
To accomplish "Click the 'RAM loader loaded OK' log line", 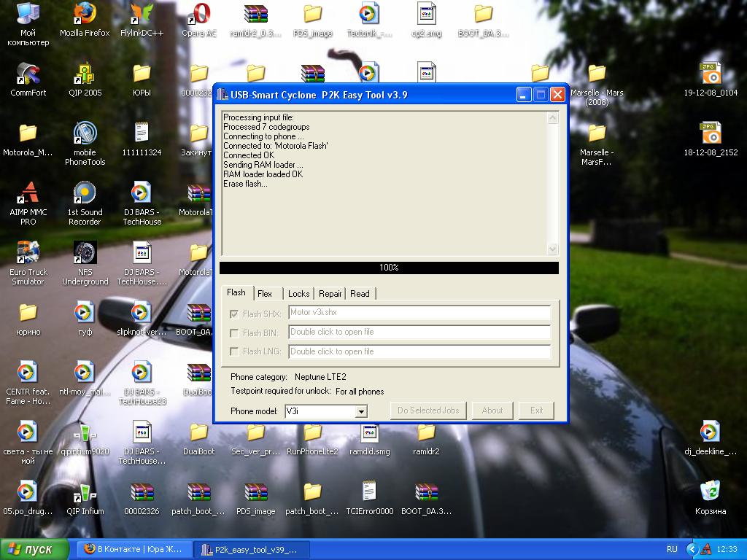I will click(x=263, y=174).
